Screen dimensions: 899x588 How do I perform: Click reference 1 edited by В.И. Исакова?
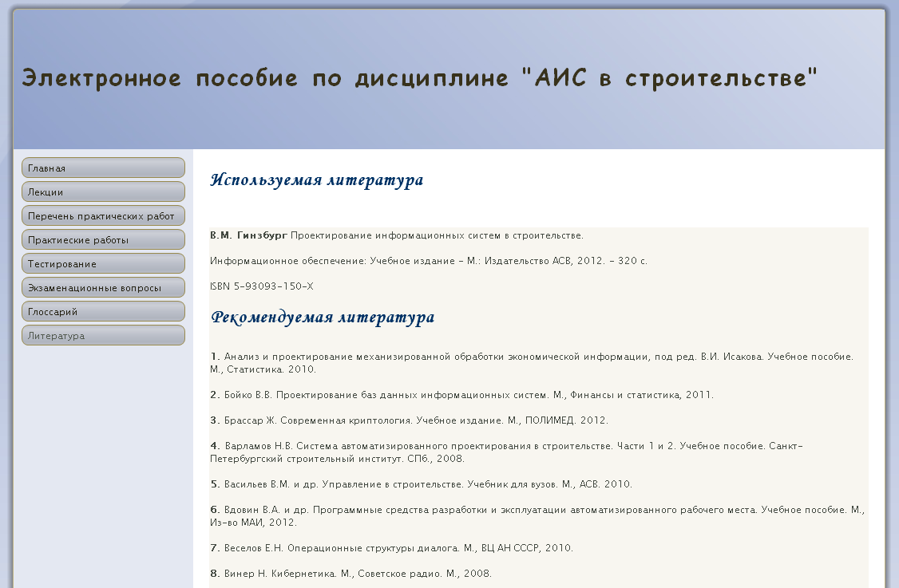click(532, 363)
